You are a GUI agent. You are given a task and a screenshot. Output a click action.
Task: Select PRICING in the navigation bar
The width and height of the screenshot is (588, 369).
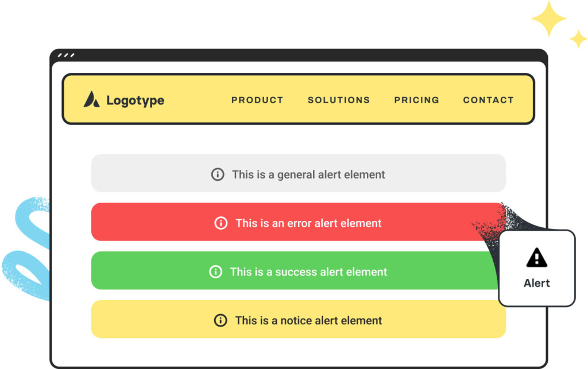point(416,100)
